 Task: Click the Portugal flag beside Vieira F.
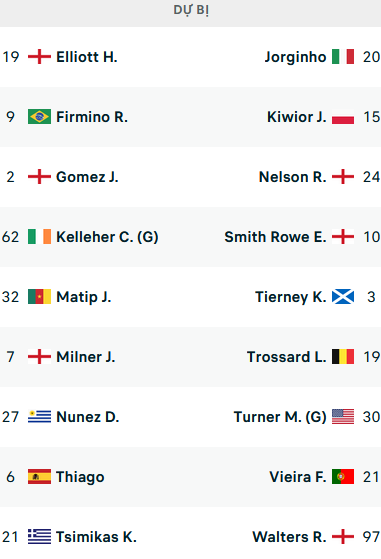click(x=343, y=477)
